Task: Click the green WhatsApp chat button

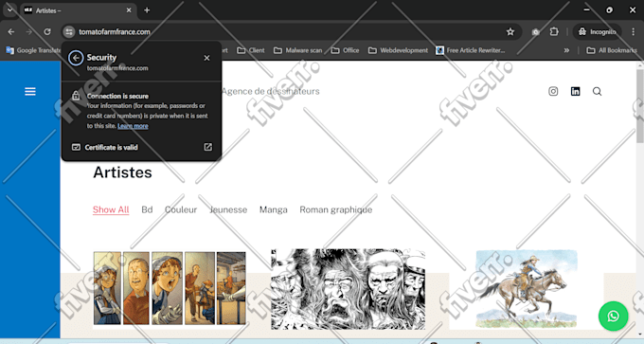Action: (x=613, y=317)
